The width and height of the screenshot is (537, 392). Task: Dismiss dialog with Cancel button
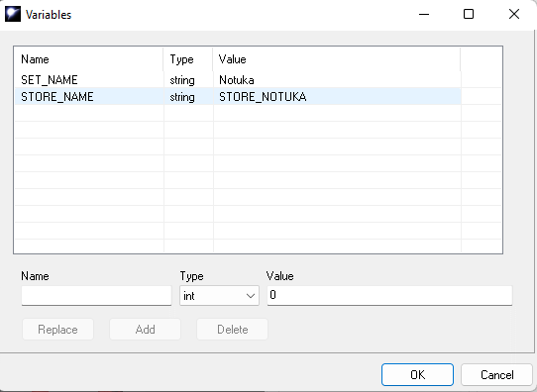pyautogui.click(x=496, y=374)
